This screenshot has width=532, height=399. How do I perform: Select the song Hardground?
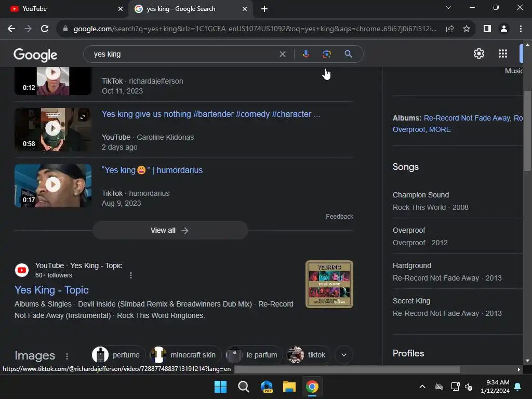coord(412,265)
